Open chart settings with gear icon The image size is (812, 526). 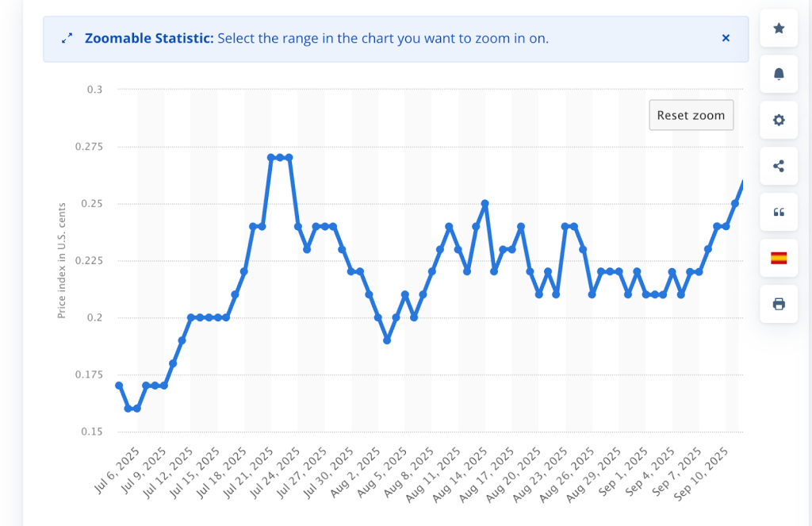(x=779, y=121)
